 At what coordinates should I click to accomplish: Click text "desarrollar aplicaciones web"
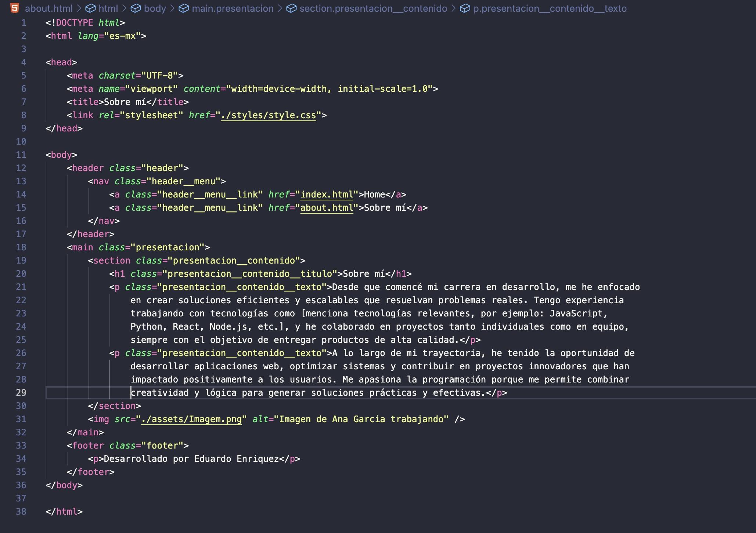click(x=205, y=366)
